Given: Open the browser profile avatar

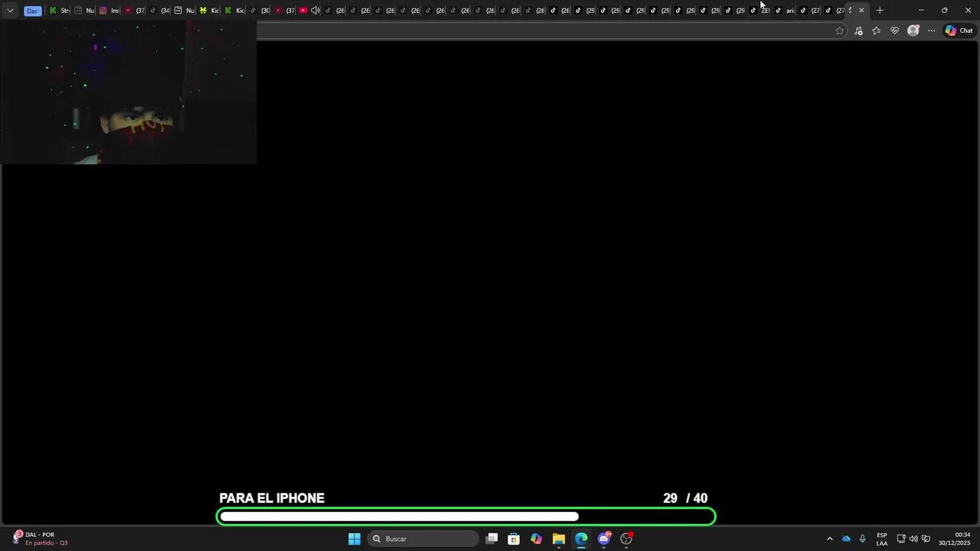Looking at the screenshot, I should click(x=913, y=31).
